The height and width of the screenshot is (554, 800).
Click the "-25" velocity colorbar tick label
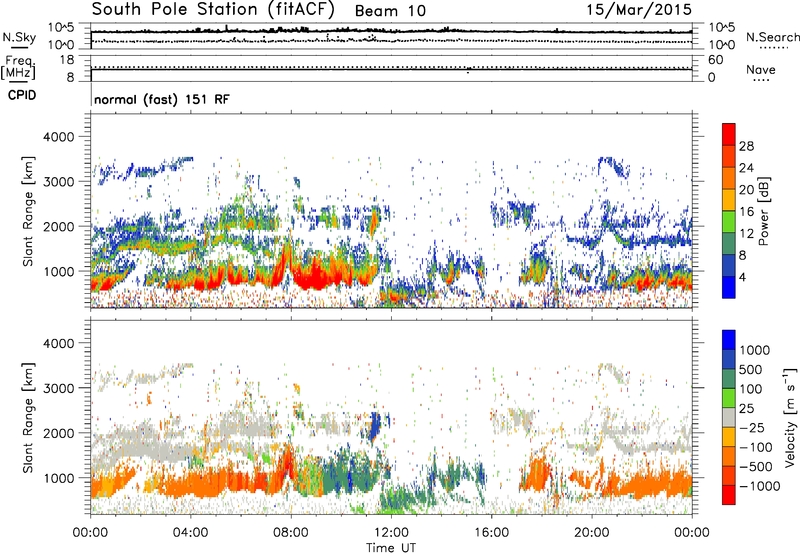pos(752,427)
